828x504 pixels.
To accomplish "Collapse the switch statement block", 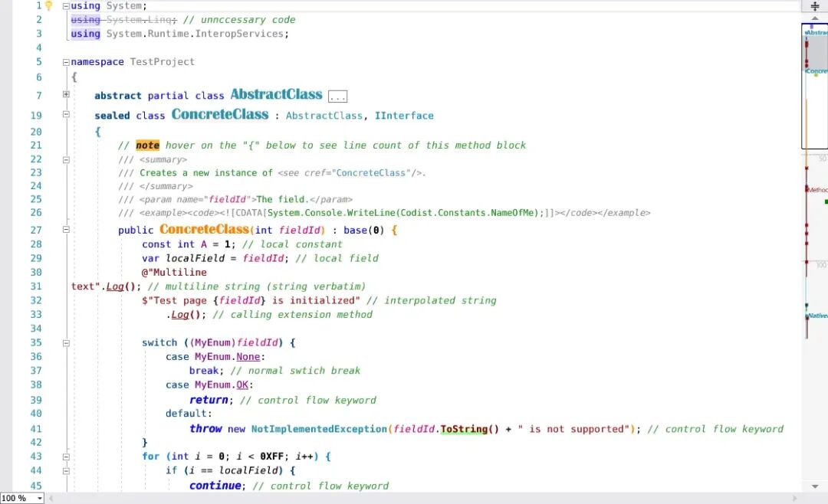I will [66, 343].
